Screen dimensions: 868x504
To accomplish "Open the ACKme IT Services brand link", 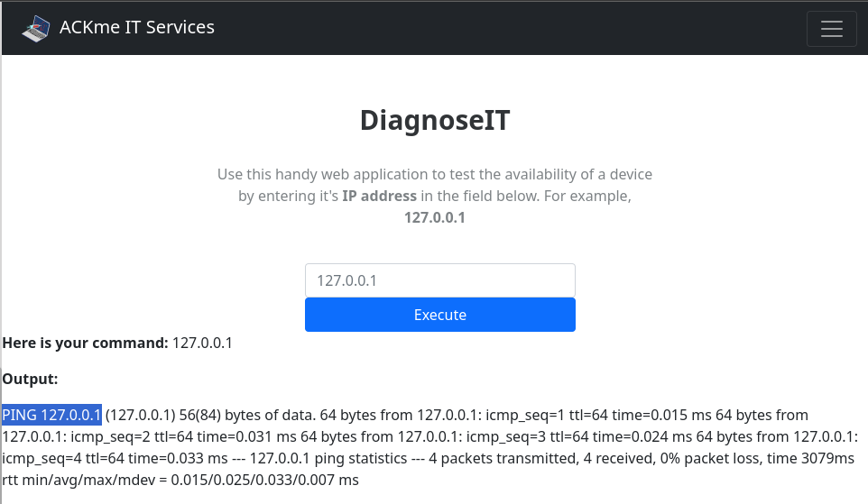I will click(x=118, y=28).
